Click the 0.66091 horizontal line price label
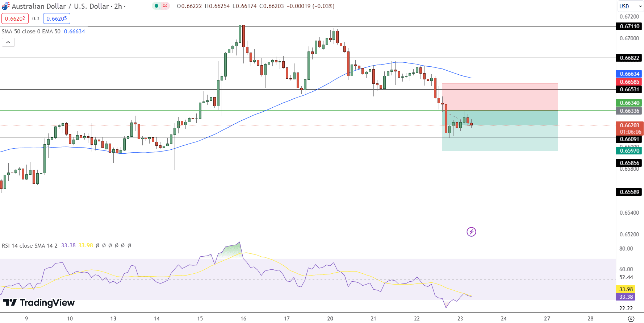The height and width of the screenshot is (323, 644). point(630,139)
